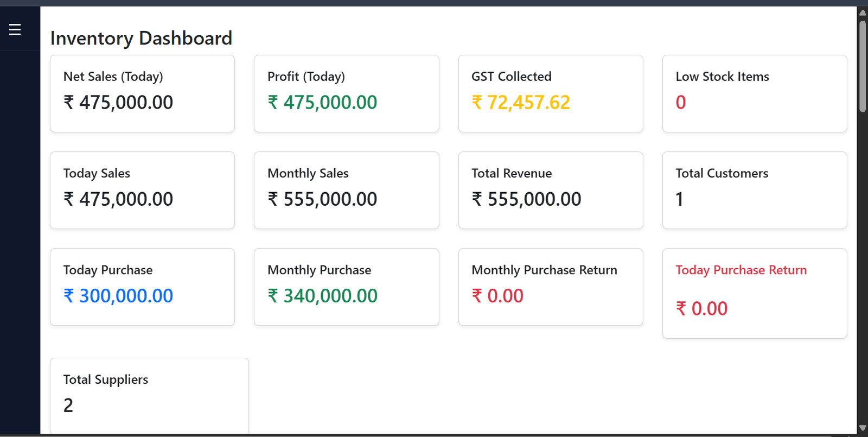This screenshot has height=437, width=868.
Task: Select the Monthly Purchase Return card
Action: pos(551,287)
